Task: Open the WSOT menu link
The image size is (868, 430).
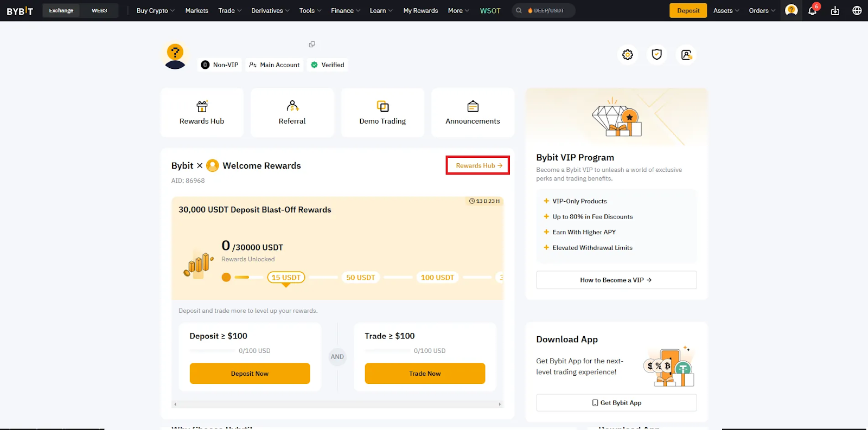Action: (490, 10)
